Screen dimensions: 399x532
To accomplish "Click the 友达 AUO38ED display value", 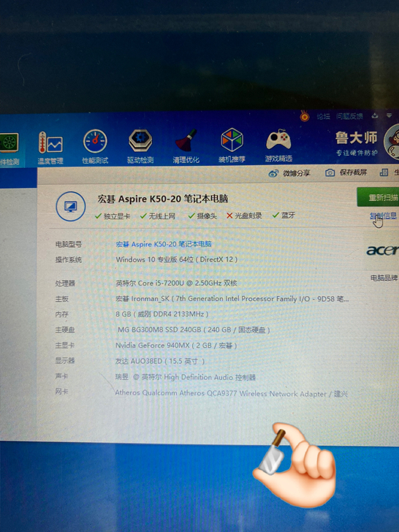I will (160, 361).
